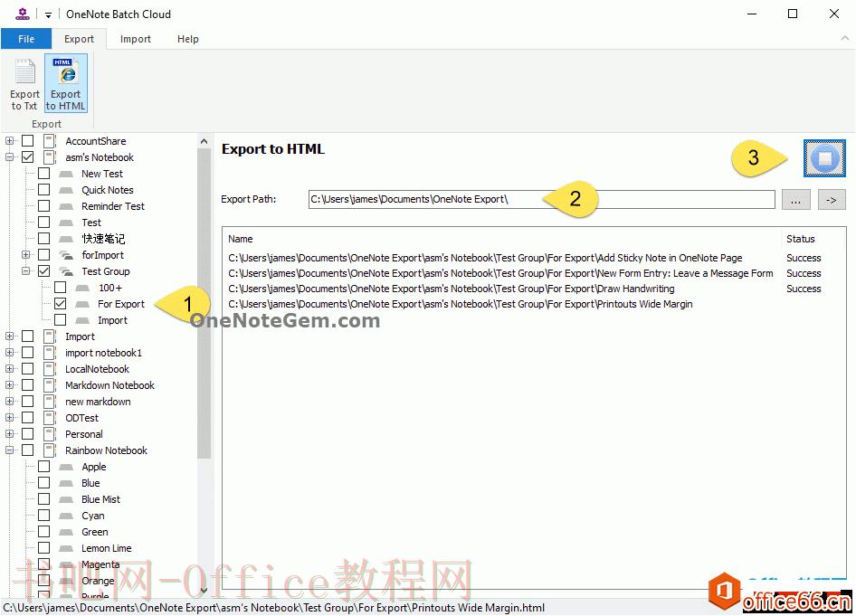Select the Import section under Test Group
The image size is (856, 616).
112,320
